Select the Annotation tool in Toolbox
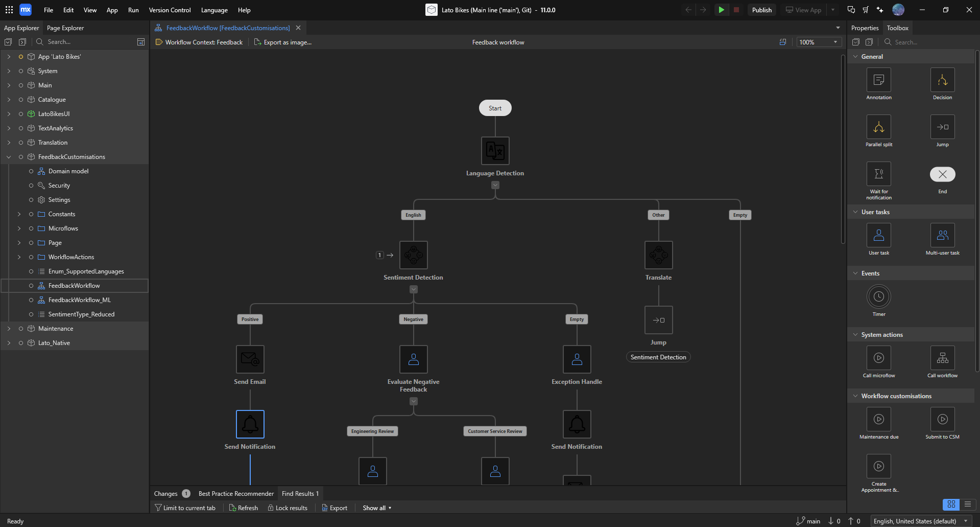 [x=878, y=80]
